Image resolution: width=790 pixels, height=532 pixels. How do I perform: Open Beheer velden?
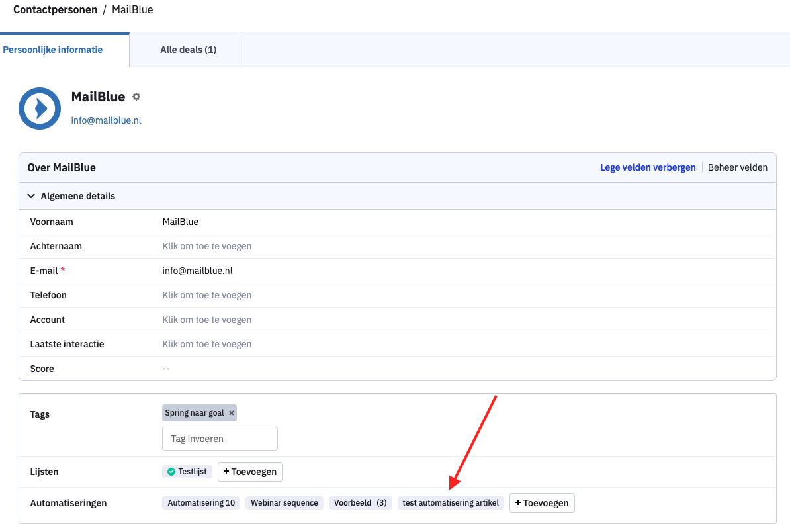click(x=738, y=168)
